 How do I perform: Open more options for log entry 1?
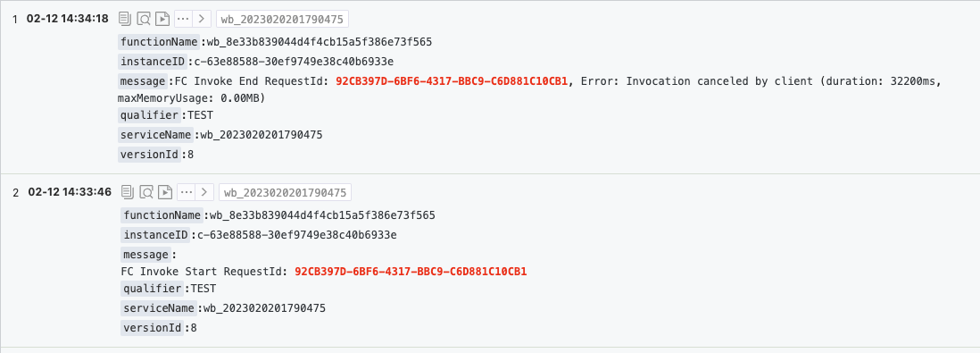[x=183, y=19]
